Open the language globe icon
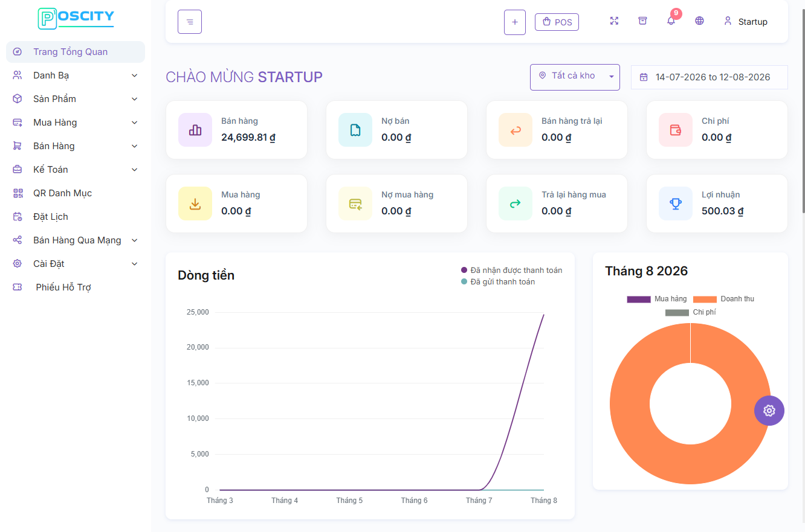This screenshot has width=805, height=532. [699, 21]
